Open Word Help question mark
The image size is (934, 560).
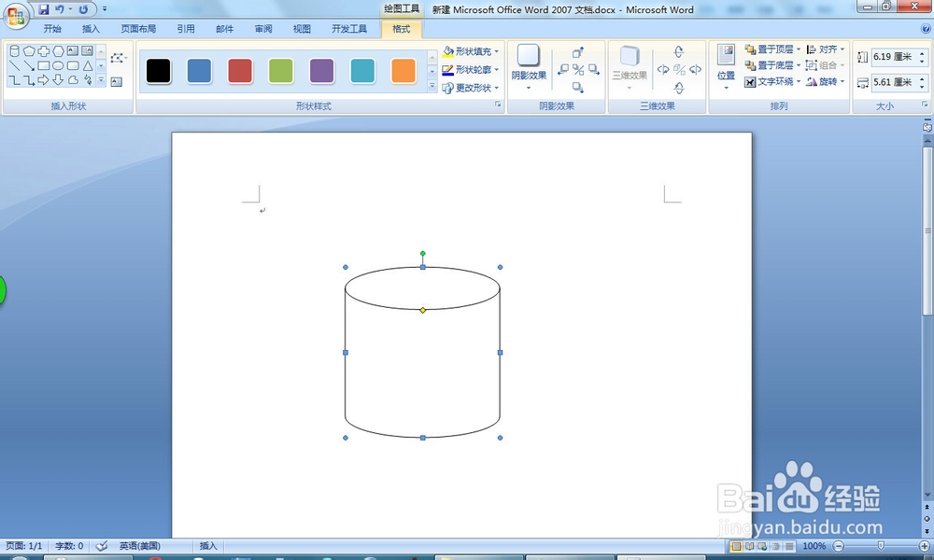[926, 29]
